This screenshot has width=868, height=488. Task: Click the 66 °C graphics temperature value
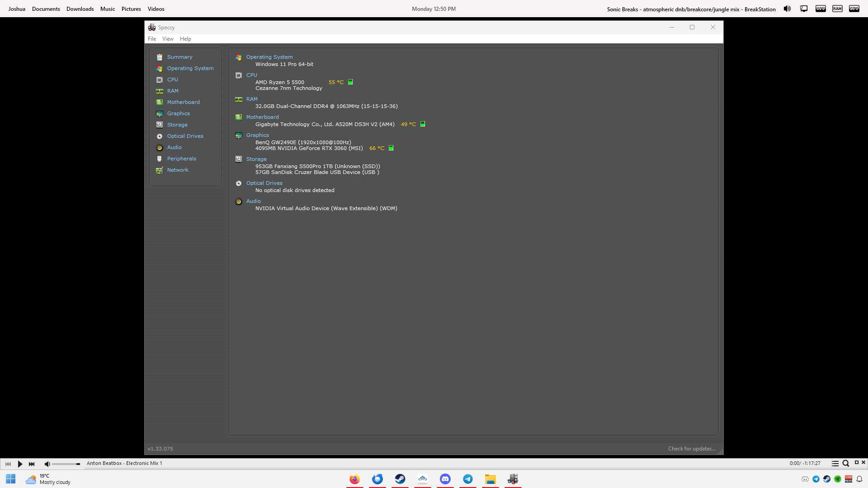[x=377, y=148]
